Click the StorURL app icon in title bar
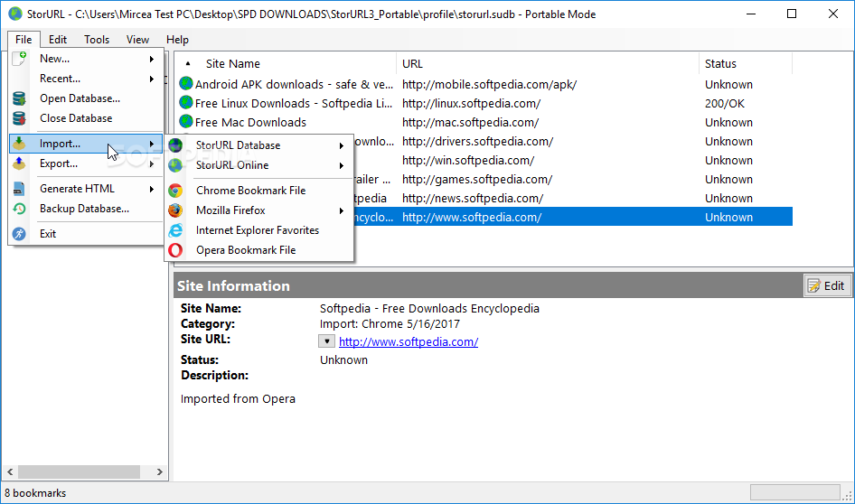The width and height of the screenshot is (855, 504). click(x=15, y=14)
